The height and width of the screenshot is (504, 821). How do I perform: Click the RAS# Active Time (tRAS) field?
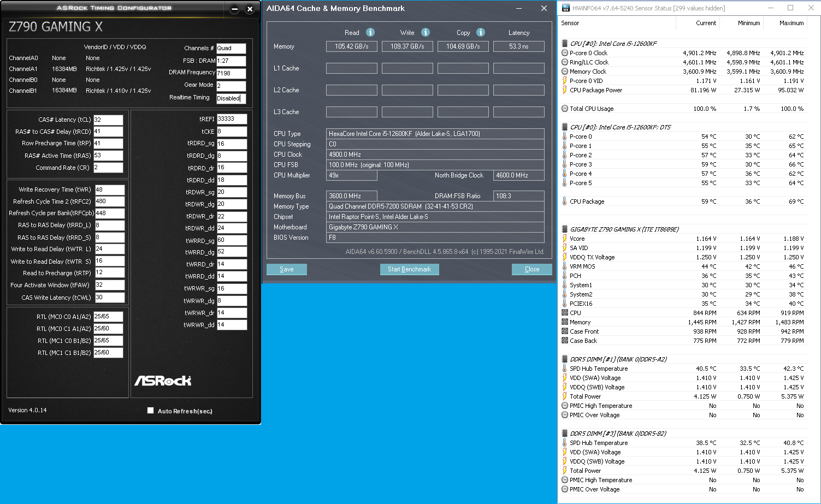(x=108, y=156)
